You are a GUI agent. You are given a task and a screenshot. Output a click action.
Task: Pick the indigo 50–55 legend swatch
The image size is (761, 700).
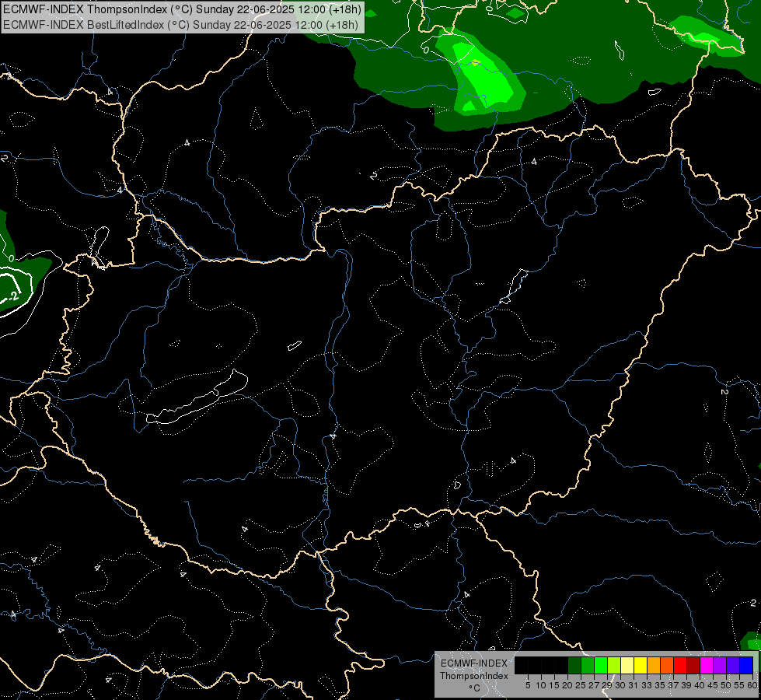[733, 665]
